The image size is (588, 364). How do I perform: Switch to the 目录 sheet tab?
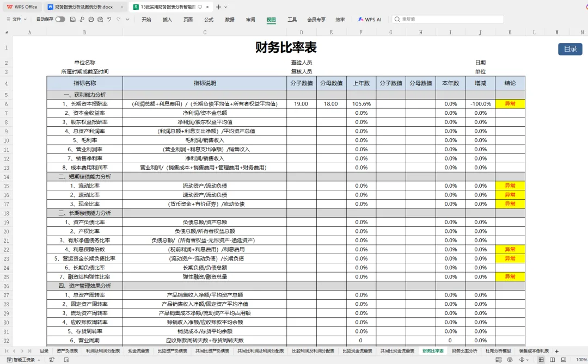pyautogui.click(x=44, y=351)
